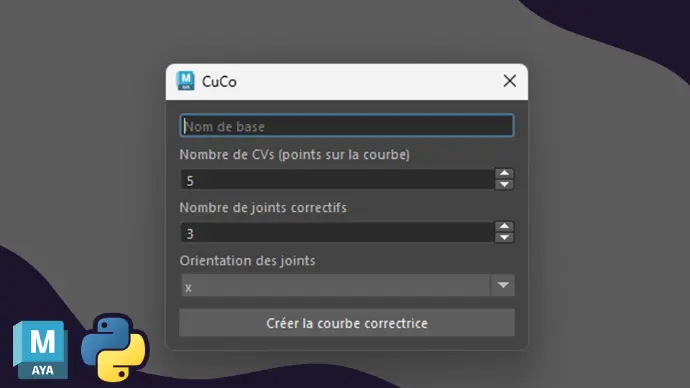690x388 pixels.
Task: Increment the joints correctifs count
Action: 504,226
